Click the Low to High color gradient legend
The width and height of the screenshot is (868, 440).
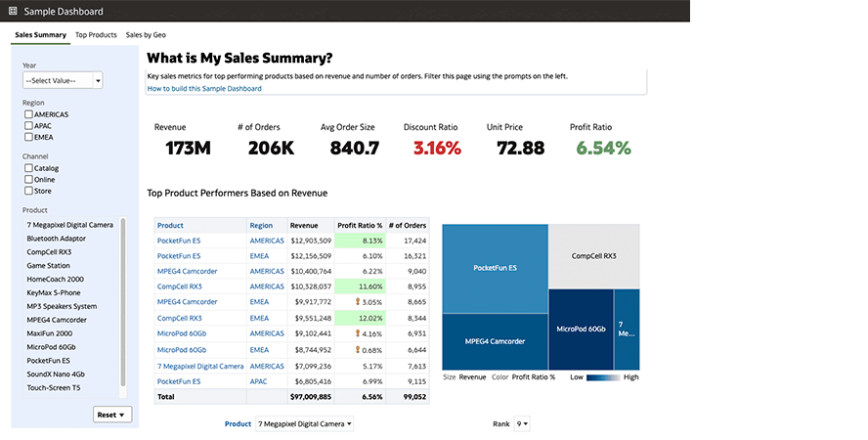click(603, 377)
